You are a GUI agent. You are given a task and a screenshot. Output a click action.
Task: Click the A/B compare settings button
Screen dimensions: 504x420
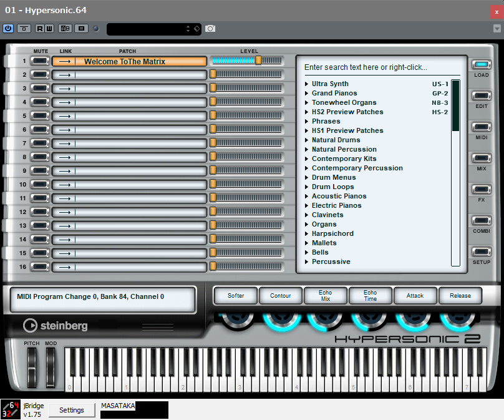click(x=65, y=29)
